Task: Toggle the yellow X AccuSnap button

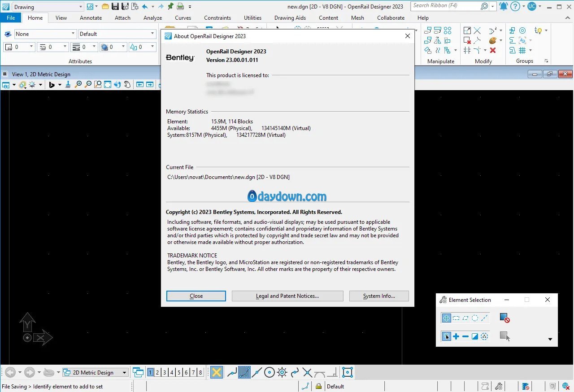Action: (217, 372)
